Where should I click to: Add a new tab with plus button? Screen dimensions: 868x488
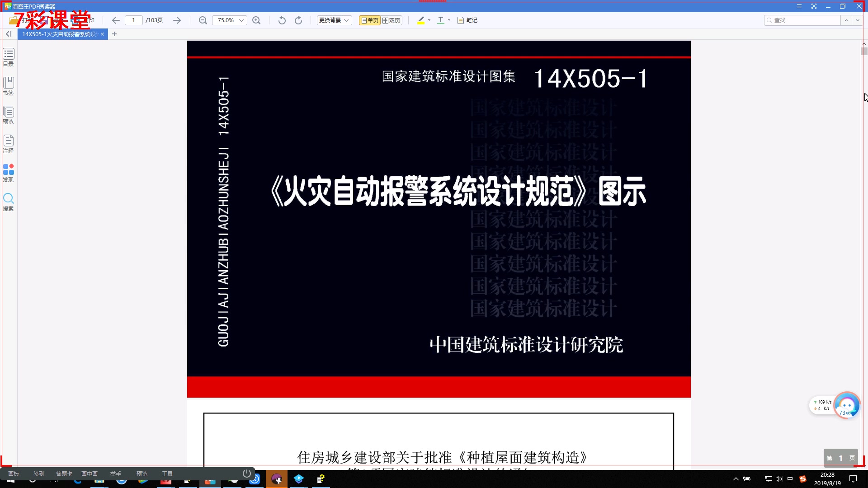[x=114, y=34]
